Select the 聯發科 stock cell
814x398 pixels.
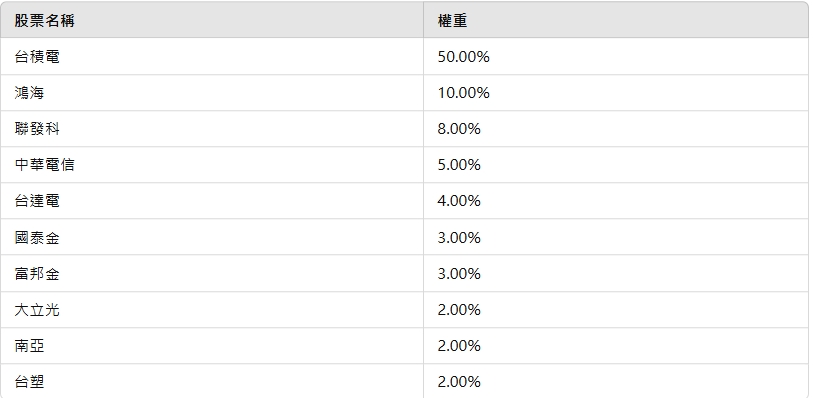tap(37, 129)
